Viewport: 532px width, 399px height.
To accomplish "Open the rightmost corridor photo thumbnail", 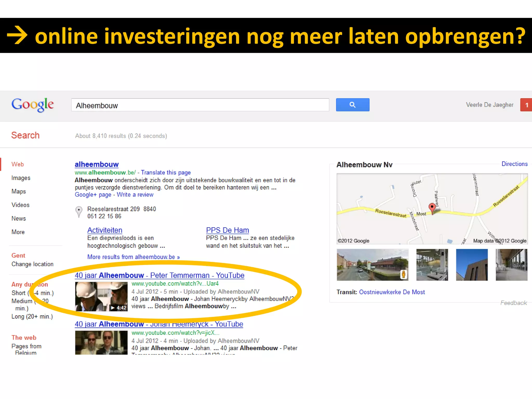I will (x=511, y=265).
